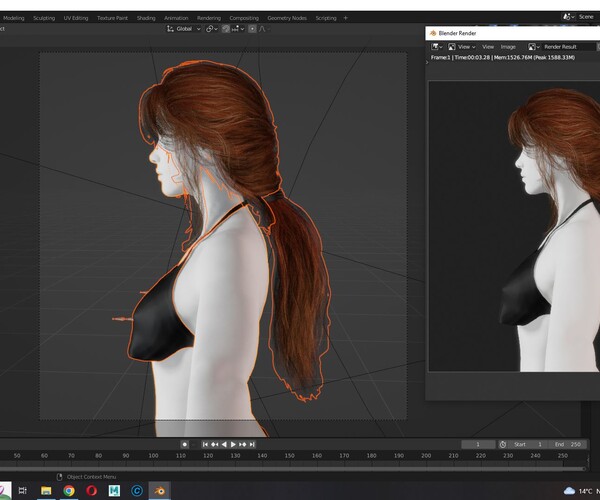Viewport: 600px width, 500px height.
Task: Open editor type dropdown in Blender Render
Action: (437, 47)
